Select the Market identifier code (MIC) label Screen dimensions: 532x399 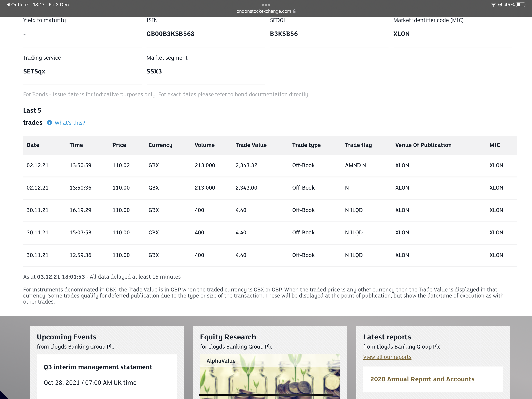[428, 20]
